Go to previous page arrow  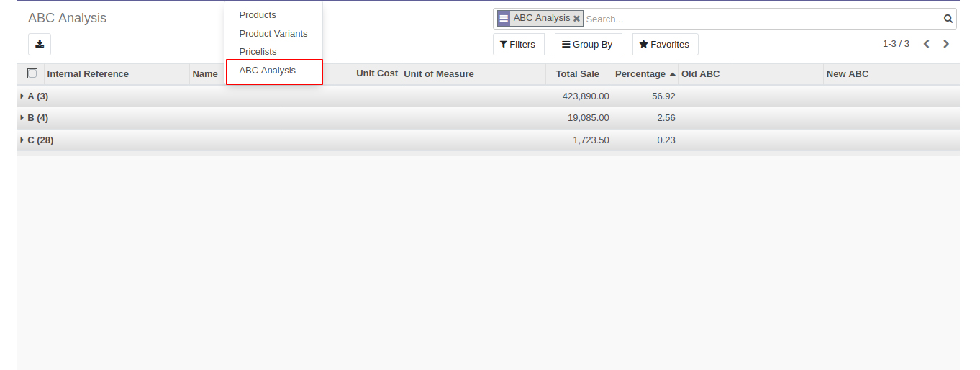tap(926, 44)
